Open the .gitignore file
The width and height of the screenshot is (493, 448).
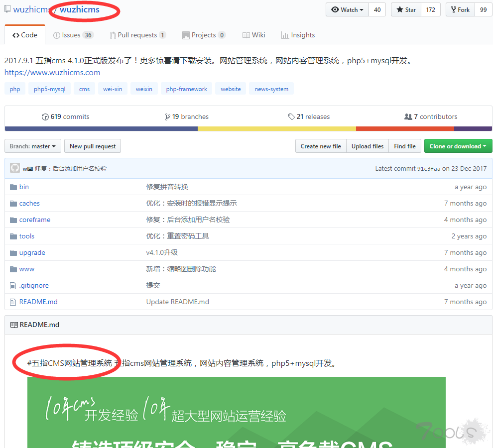point(34,285)
